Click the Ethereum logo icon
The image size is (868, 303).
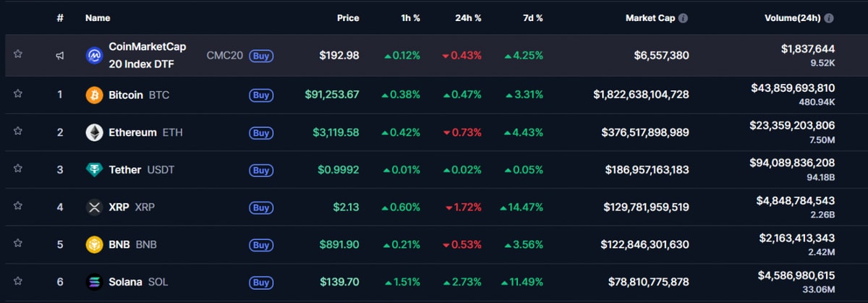pos(94,132)
